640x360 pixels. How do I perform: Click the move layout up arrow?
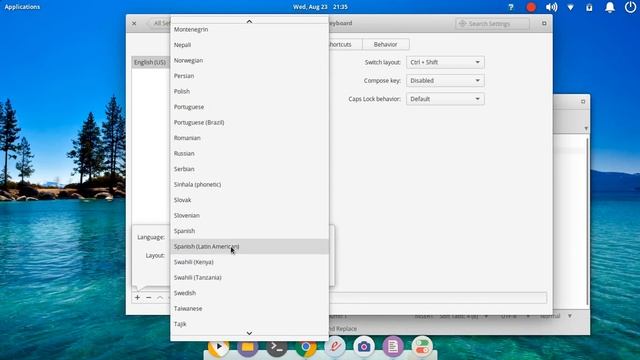click(160, 298)
